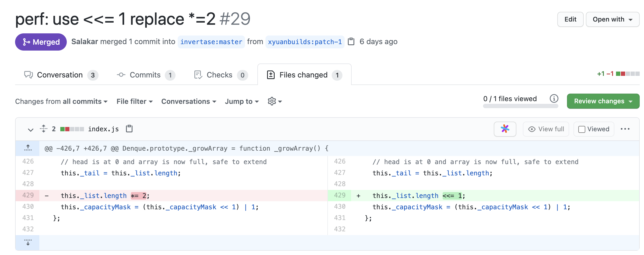The image size is (644, 255).
Task: Open the File filter dropdown
Action: click(135, 101)
